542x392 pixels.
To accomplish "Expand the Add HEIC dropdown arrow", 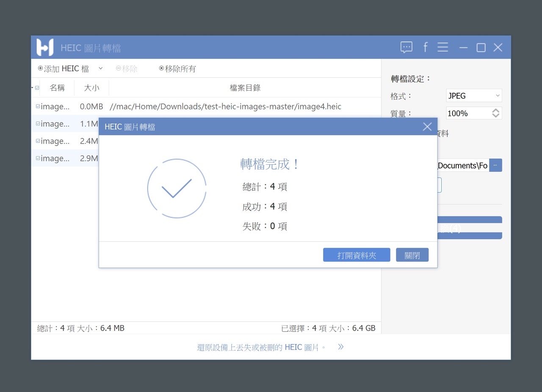I will pos(100,68).
